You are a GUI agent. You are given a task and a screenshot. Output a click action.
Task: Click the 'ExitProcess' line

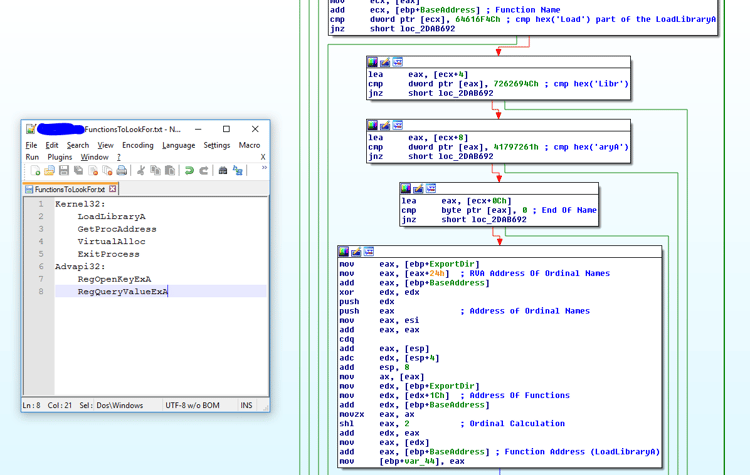point(109,254)
